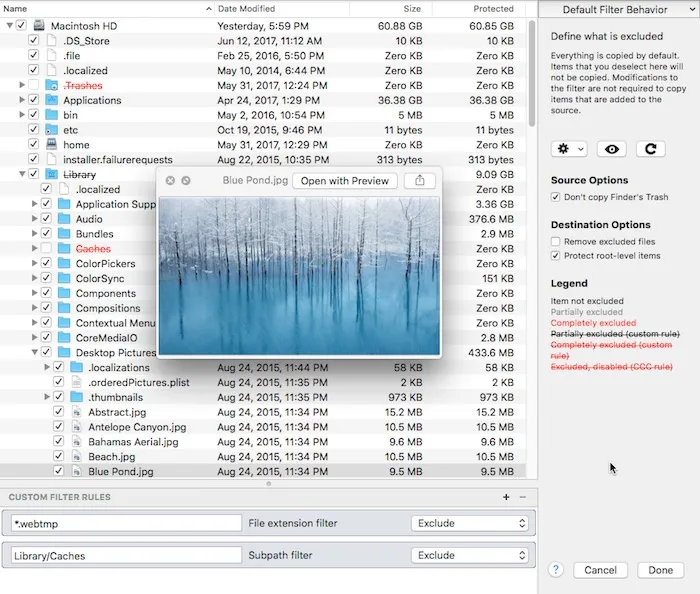Click the Blue Pond image preview
This screenshot has width=700, height=594.
[x=299, y=276]
